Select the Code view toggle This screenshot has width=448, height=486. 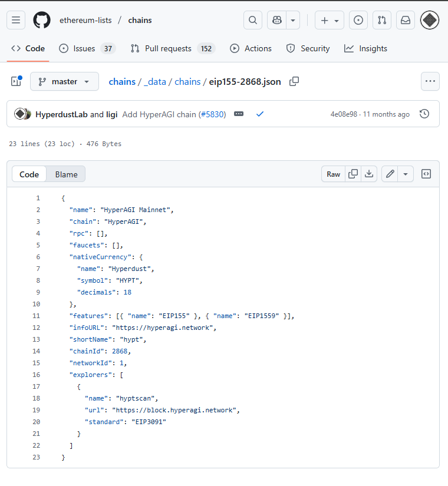click(x=29, y=174)
